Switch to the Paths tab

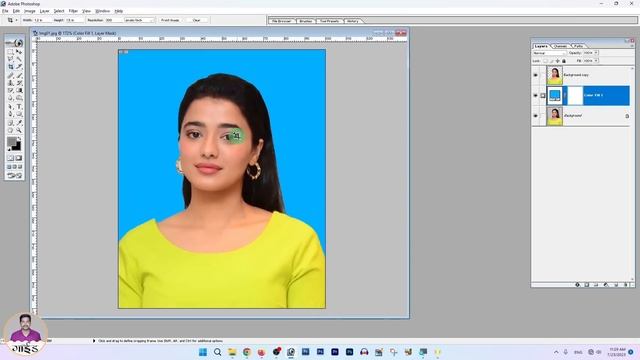point(578,46)
